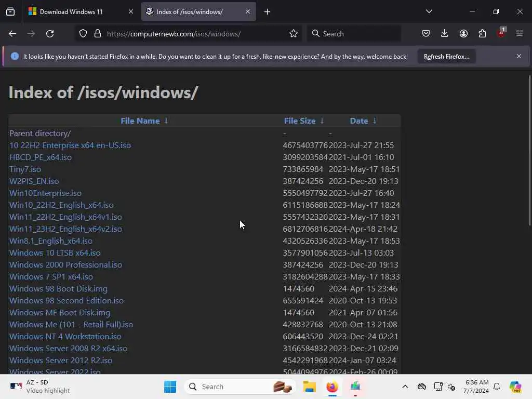
Task: Click Windows Me (101 - Retail Full).iso
Action: pos(71,325)
